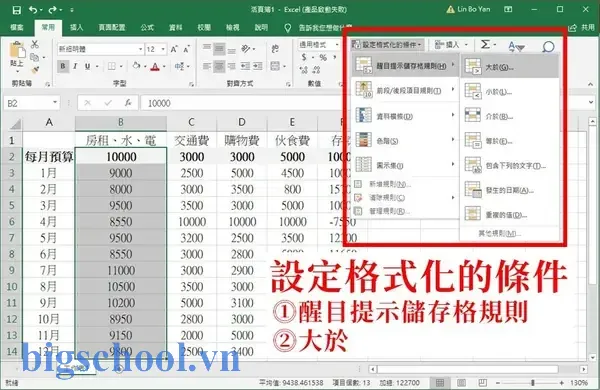This screenshot has width=600, height=390.
Task: Click the Increase Font Size icon
Action: coord(174,49)
